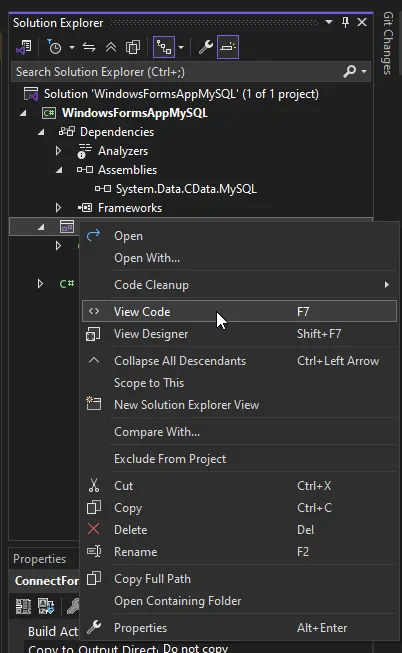Choose Collapse All Descendants
Screen dimensions: 402x653
tap(239, 361)
